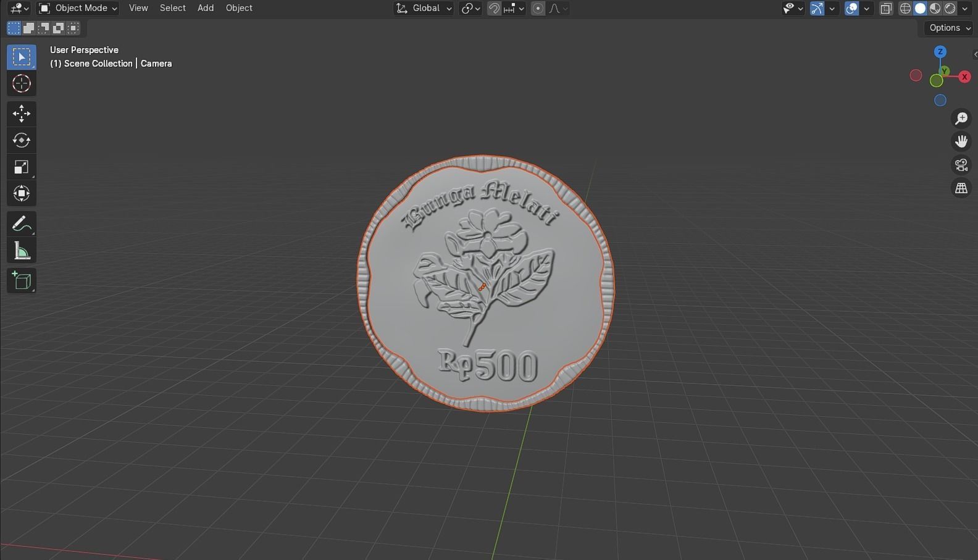Toggle viewport gizmos display

(x=817, y=8)
